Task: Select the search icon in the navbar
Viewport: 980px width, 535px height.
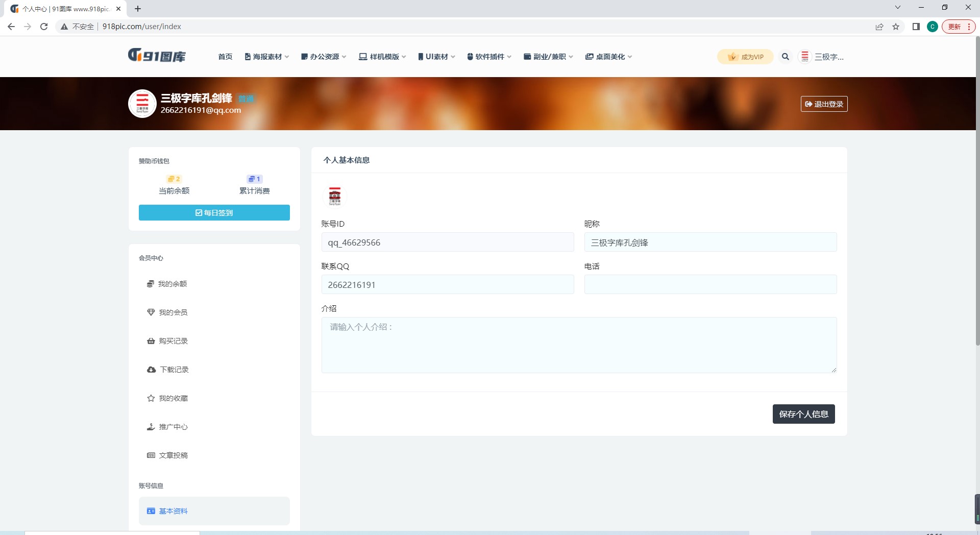Action: pos(786,57)
